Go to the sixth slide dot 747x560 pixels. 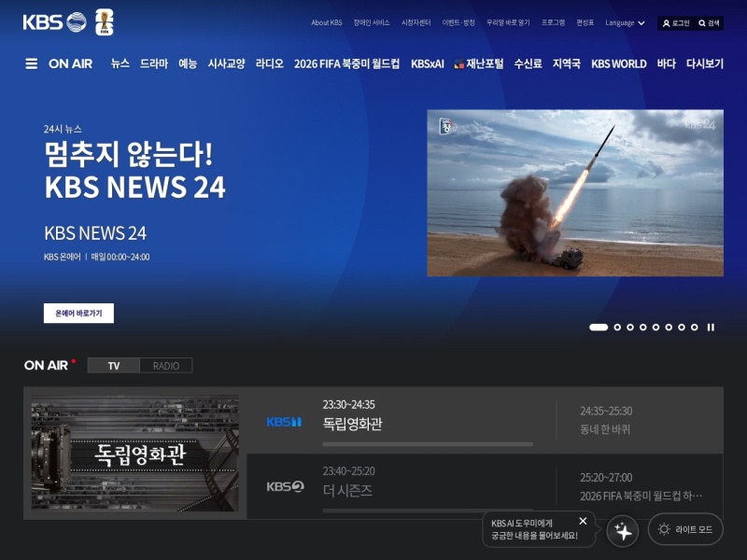[x=669, y=328]
